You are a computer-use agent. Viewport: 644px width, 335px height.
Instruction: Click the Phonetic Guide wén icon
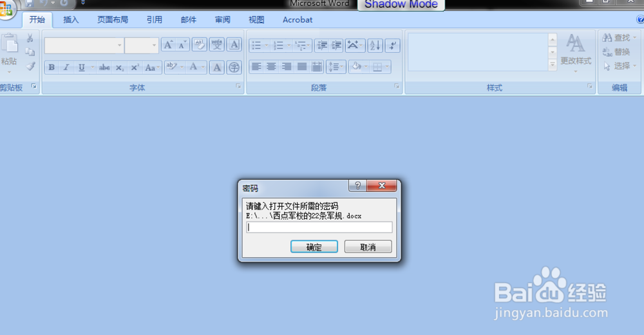pos(217,45)
